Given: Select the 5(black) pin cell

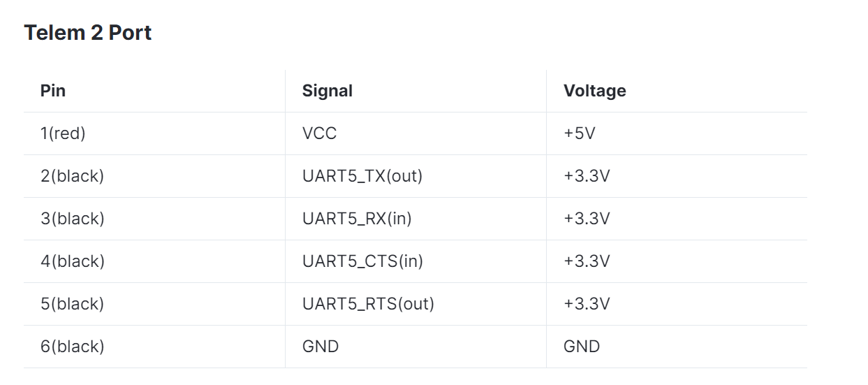Looking at the screenshot, I should click(x=72, y=304).
